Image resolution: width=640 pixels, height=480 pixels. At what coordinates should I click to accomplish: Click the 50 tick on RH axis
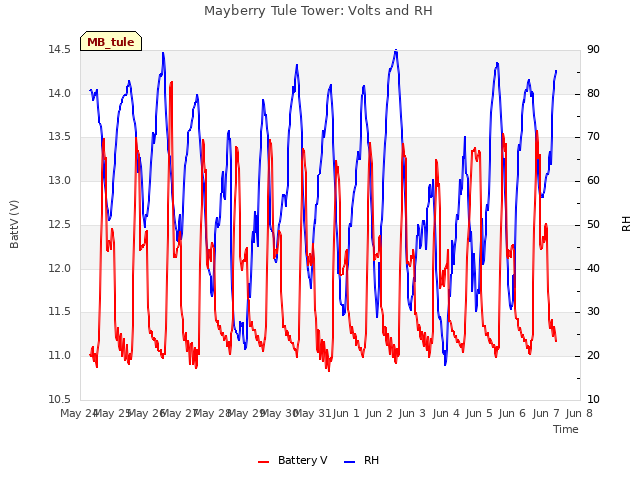tap(593, 224)
